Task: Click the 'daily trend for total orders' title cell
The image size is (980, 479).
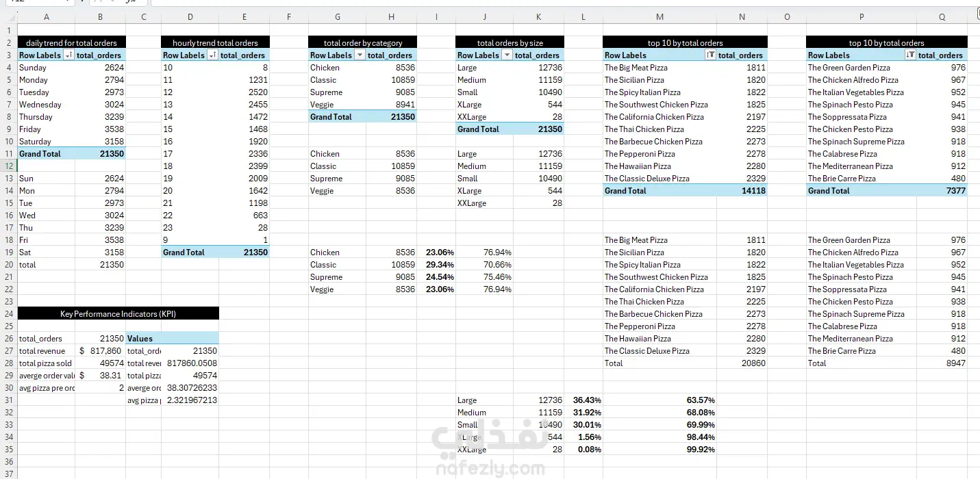Action: pos(72,42)
